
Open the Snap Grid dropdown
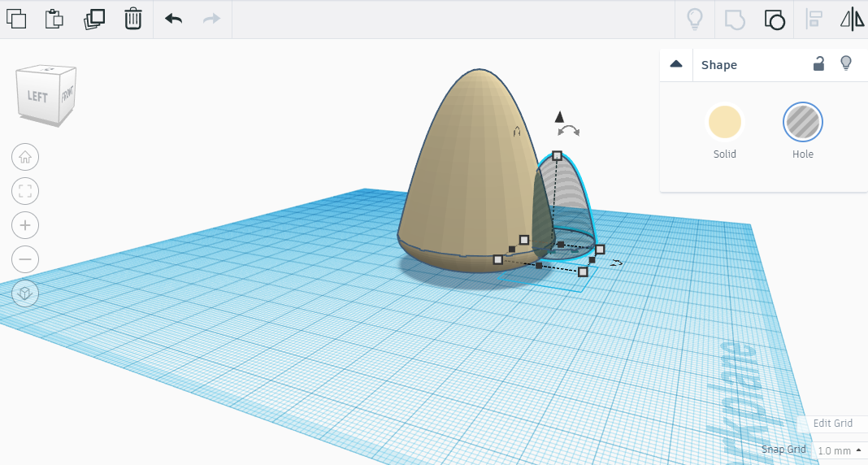click(840, 450)
